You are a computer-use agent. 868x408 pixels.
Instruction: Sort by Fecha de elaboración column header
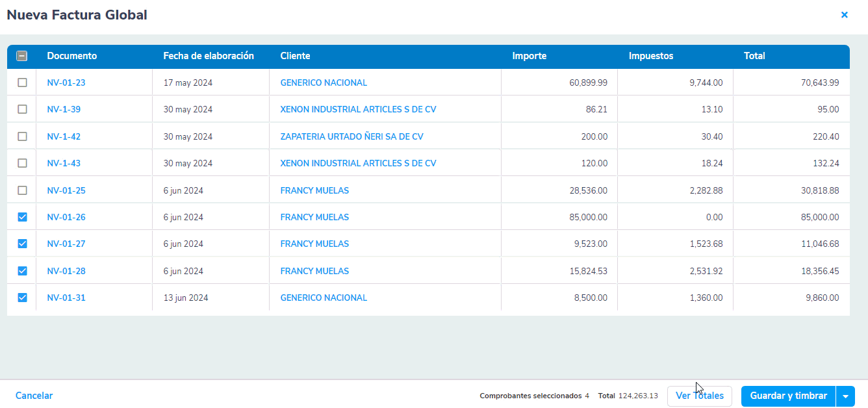pyautogui.click(x=208, y=56)
